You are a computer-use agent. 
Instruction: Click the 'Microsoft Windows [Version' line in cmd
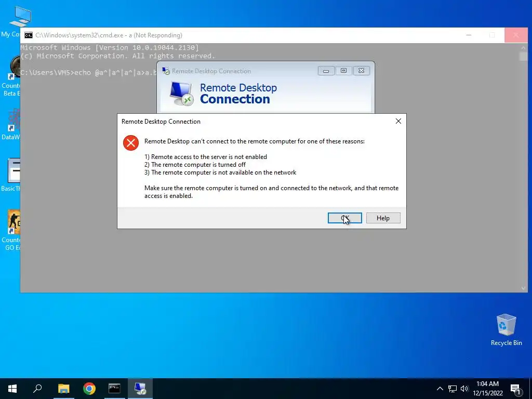[110, 47]
